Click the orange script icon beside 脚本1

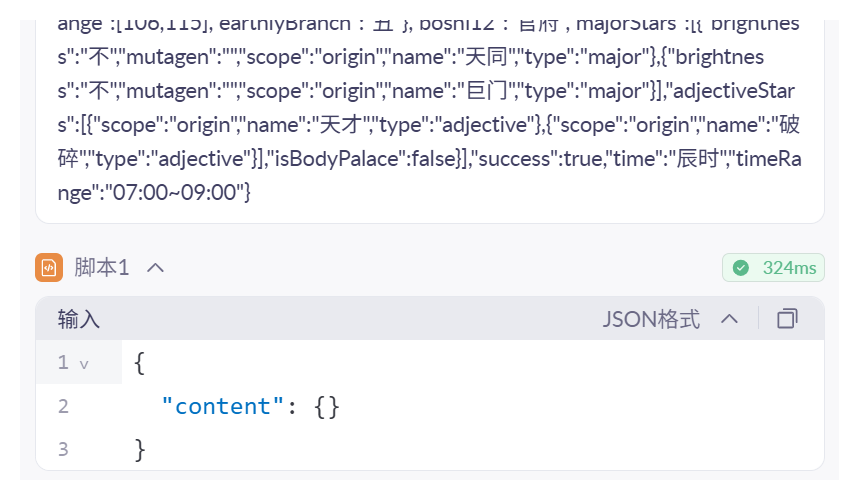pos(49,268)
